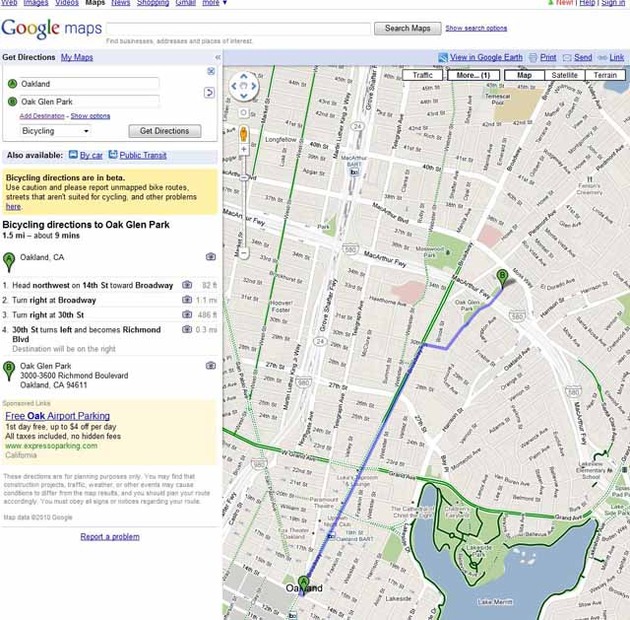The height and width of the screenshot is (620, 630).
Task: Click Report a problem link
Action: coord(110,536)
